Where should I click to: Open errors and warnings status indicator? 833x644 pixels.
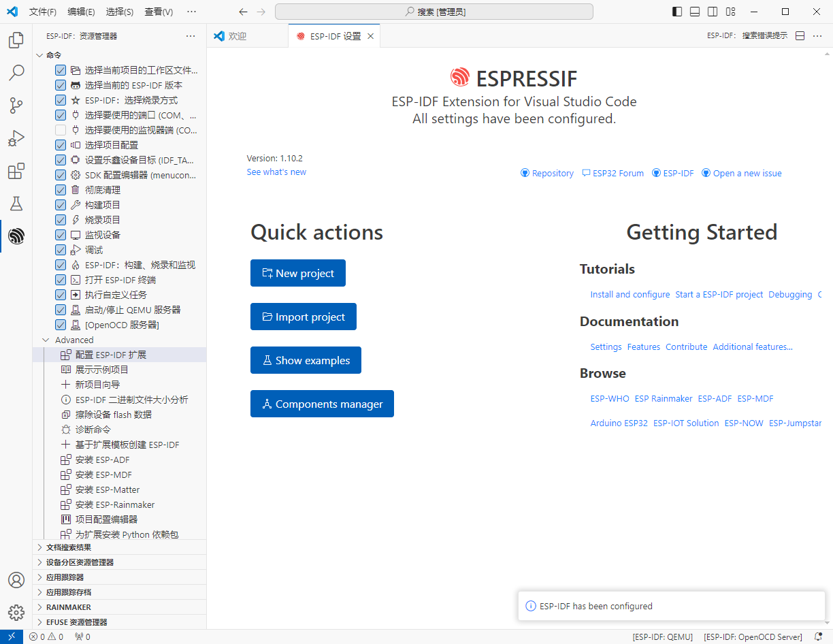click(46, 637)
